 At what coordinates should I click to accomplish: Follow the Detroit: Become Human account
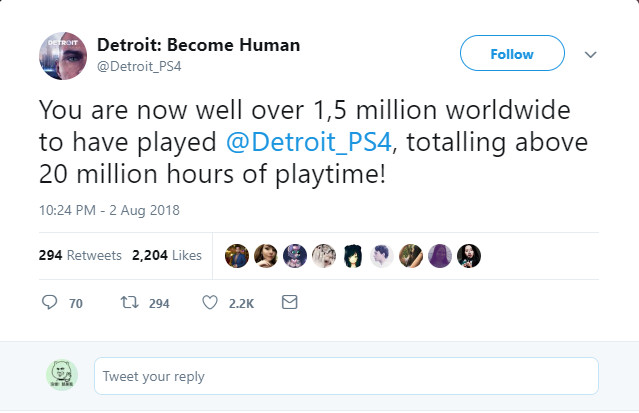pos(512,54)
